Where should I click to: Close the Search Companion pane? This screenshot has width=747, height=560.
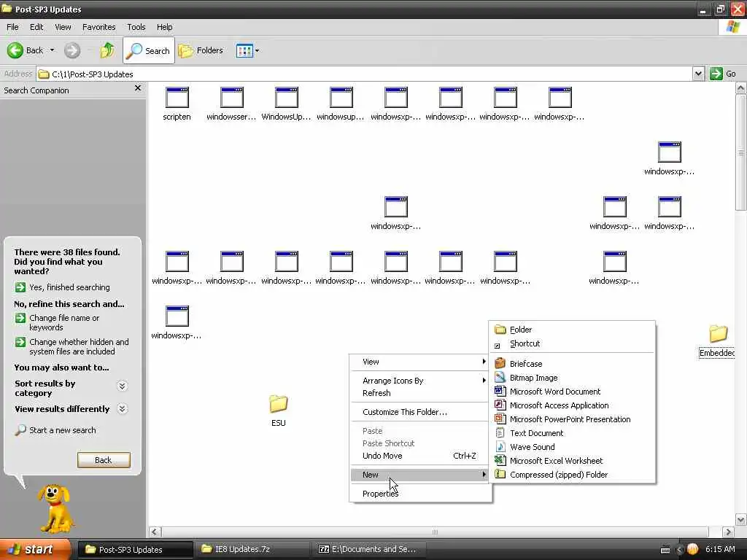pos(138,88)
